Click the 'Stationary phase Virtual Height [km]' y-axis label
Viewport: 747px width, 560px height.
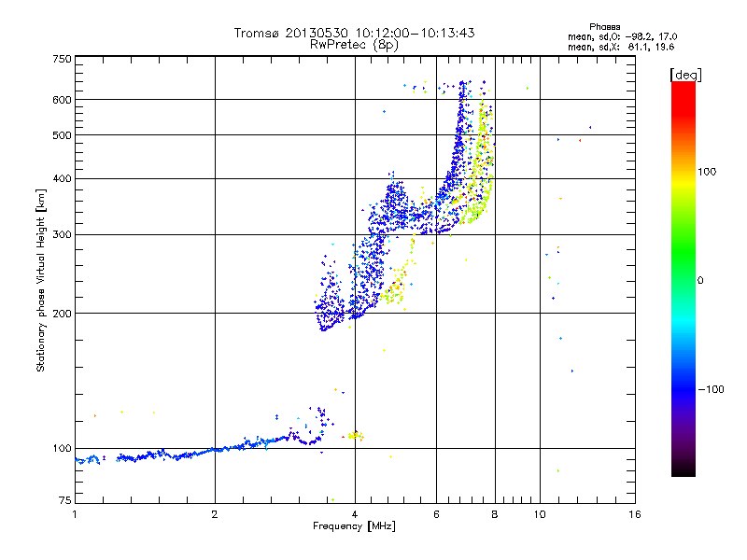(x=40, y=280)
